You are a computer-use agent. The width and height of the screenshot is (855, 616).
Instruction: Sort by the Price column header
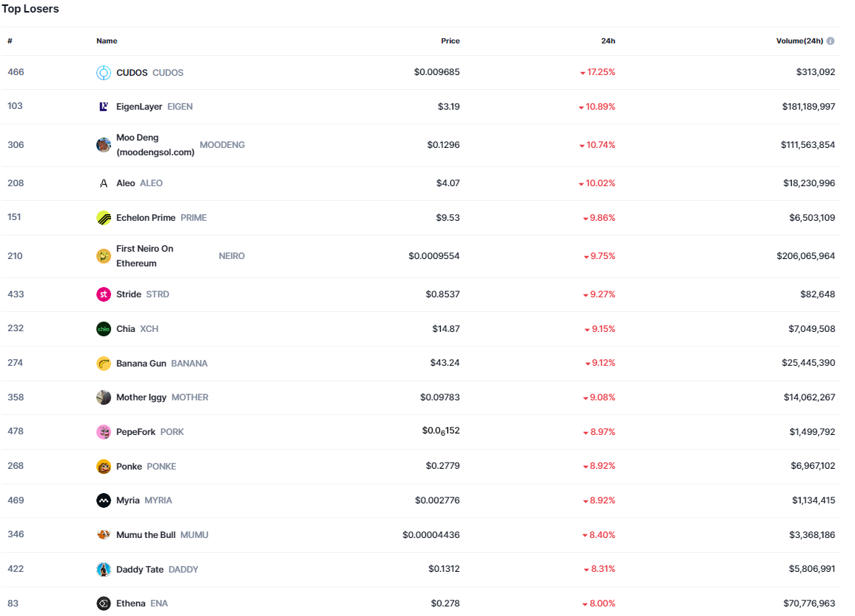pos(450,41)
